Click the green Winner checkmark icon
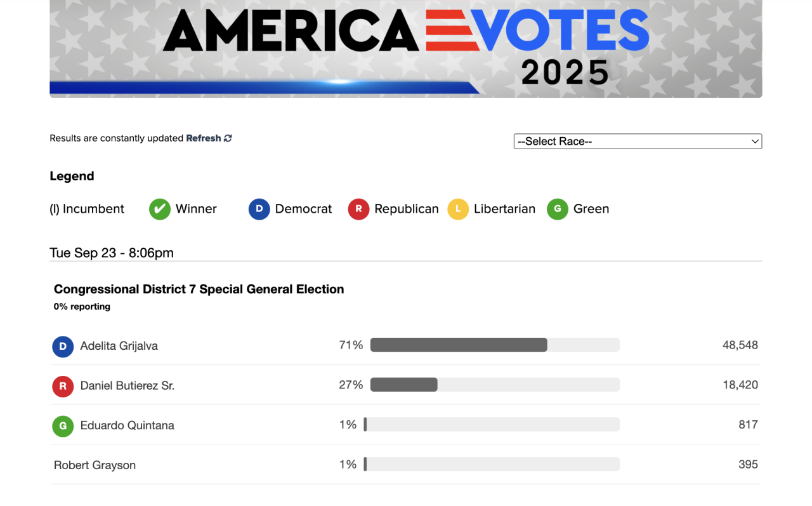 click(159, 209)
